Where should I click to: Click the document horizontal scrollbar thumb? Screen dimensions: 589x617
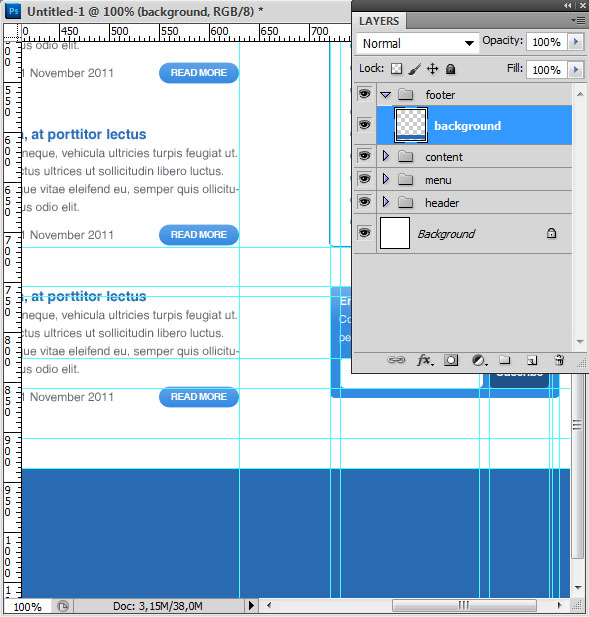click(464, 605)
